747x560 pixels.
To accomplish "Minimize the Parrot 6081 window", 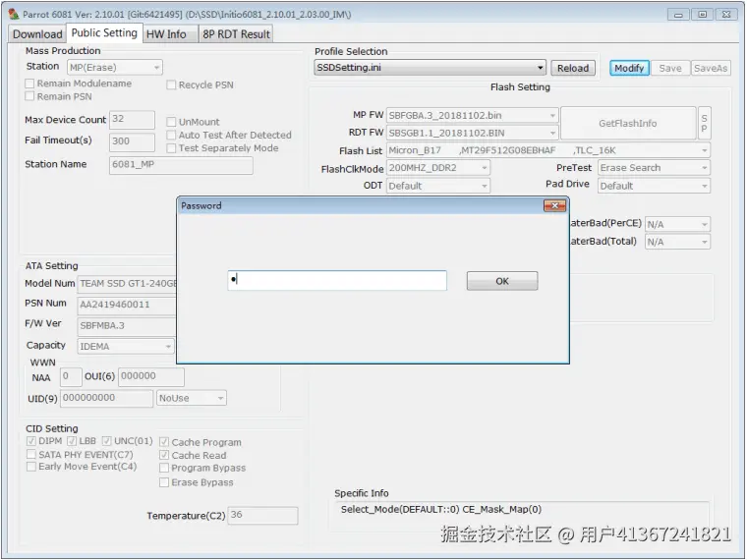I will point(678,15).
